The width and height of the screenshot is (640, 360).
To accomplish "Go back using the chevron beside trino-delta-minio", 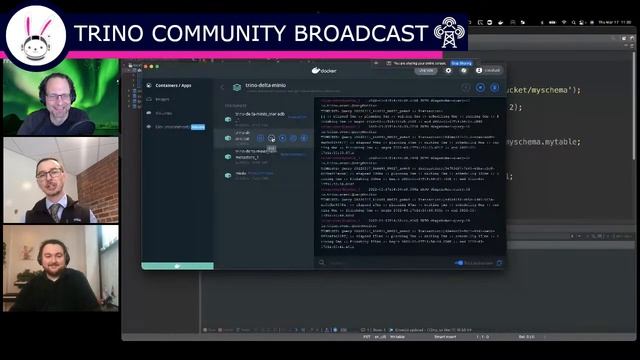I will (x=222, y=87).
